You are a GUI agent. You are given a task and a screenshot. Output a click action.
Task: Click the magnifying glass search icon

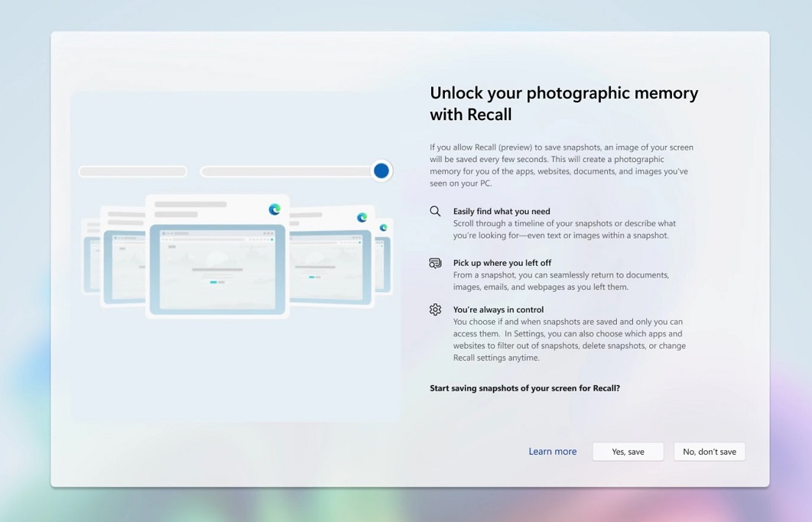(x=435, y=211)
